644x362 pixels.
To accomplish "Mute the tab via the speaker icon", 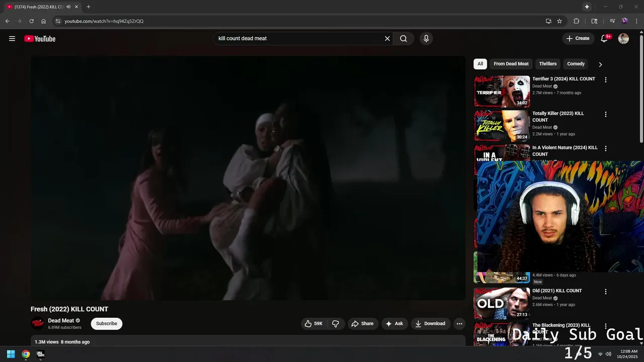I will (68, 7).
